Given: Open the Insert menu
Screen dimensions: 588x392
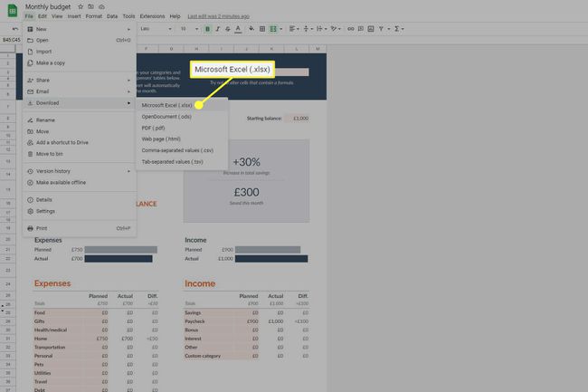Looking at the screenshot, I should click(74, 16).
